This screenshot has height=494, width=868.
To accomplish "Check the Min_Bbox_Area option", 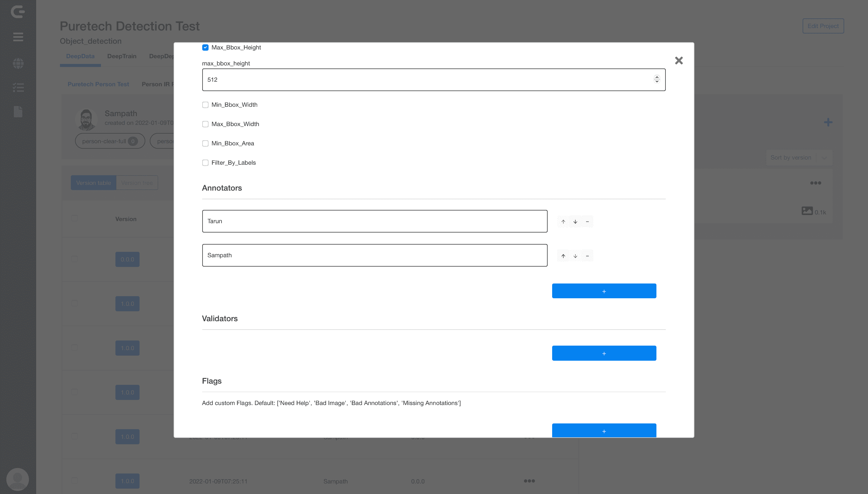I will 205,144.
